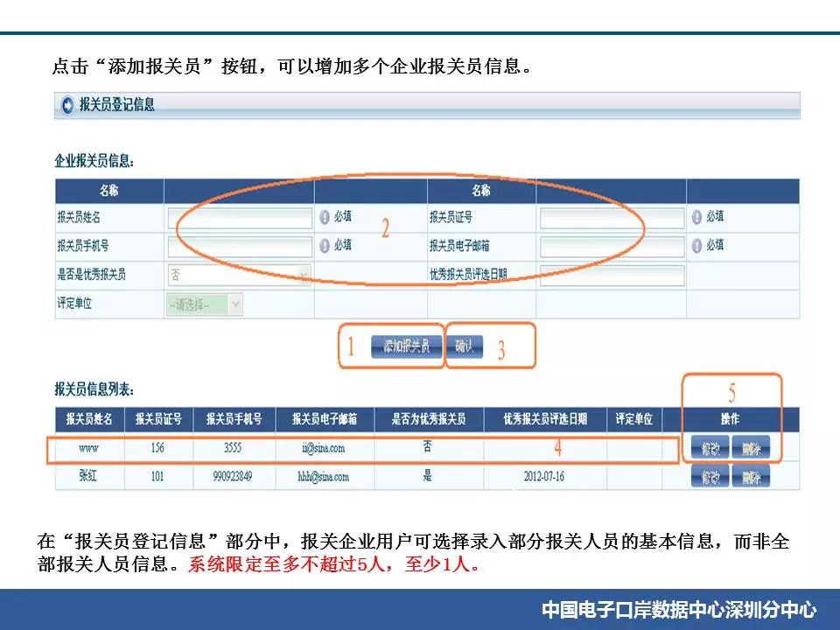Expand the 评定单位 请选择 dropdown
The image size is (840, 630).
(205, 304)
